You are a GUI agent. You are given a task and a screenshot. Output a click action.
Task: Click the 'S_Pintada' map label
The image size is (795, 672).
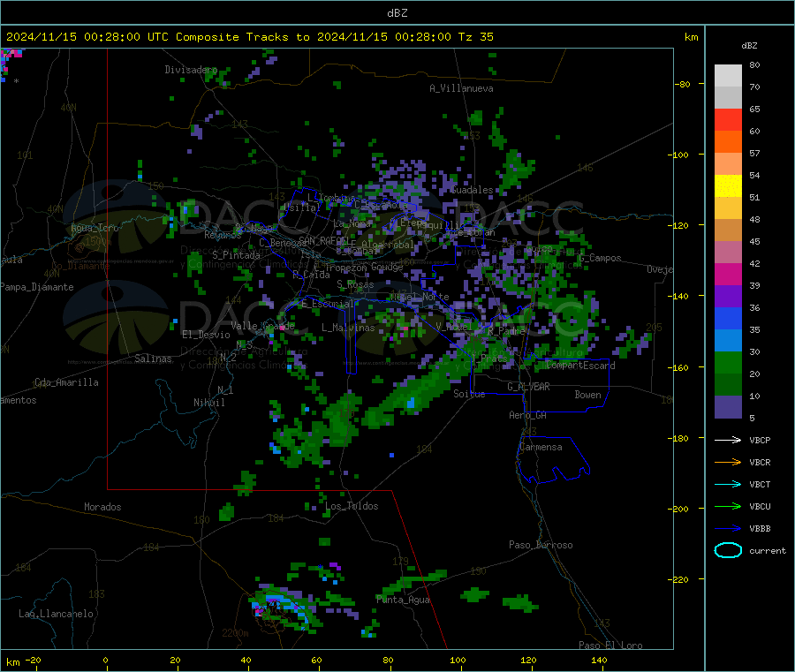coord(236,255)
